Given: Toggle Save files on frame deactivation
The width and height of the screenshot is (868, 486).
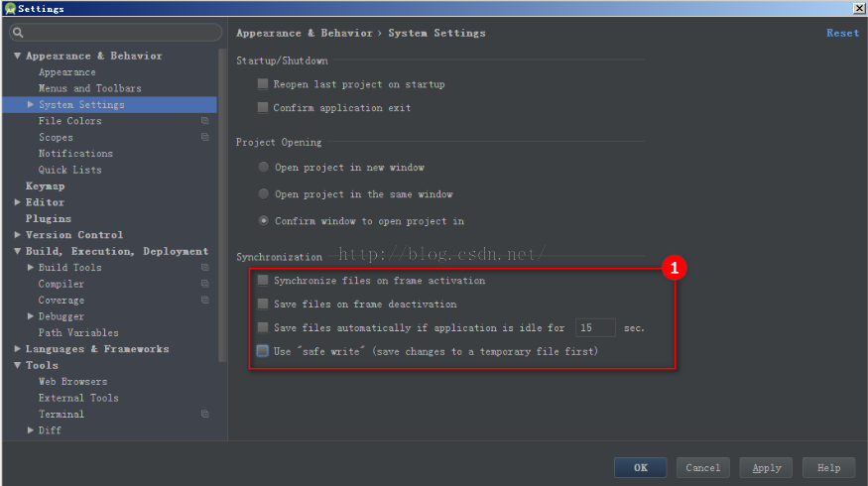Looking at the screenshot, I should [263, 304].
